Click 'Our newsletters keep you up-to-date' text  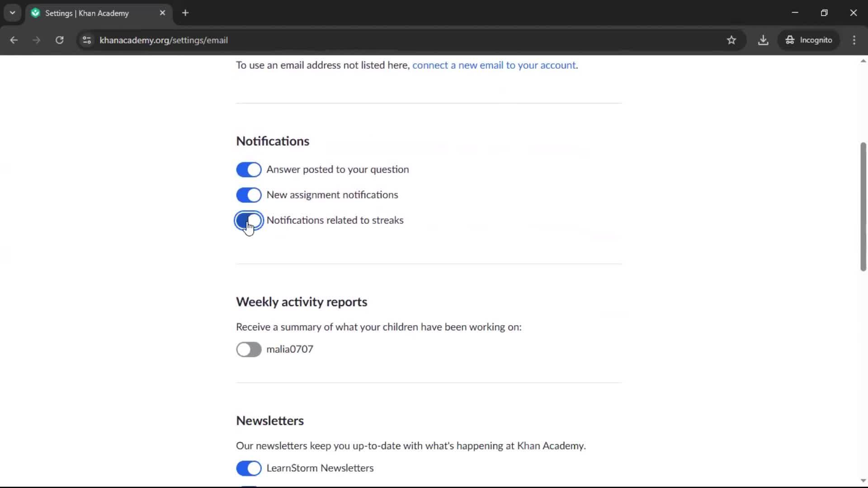pyautogui.click(x=411, y=446)
